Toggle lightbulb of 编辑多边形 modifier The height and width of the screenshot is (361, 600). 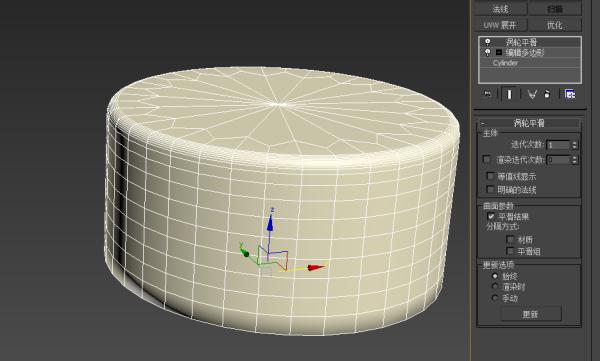[488, 52]
